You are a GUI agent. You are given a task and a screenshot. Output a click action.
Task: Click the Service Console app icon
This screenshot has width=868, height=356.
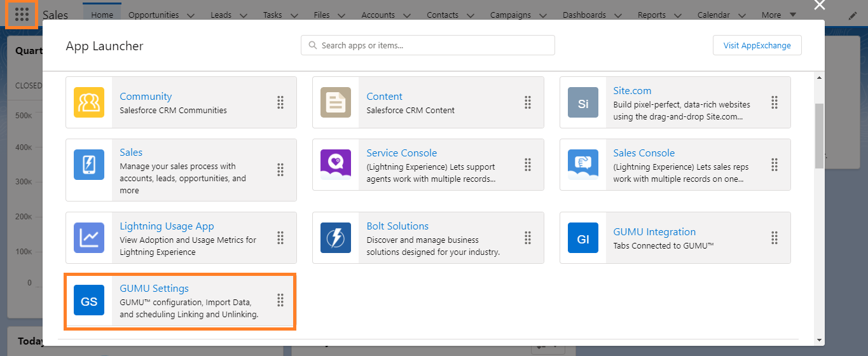tap(336, 165)
